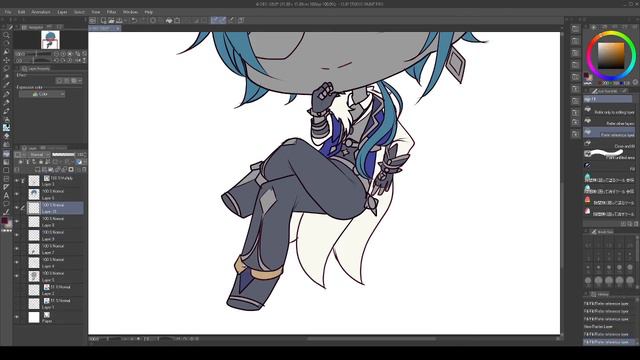Choose the 'Refer other layers' fill sub tool
640x360 pixels.
point(609,122)
